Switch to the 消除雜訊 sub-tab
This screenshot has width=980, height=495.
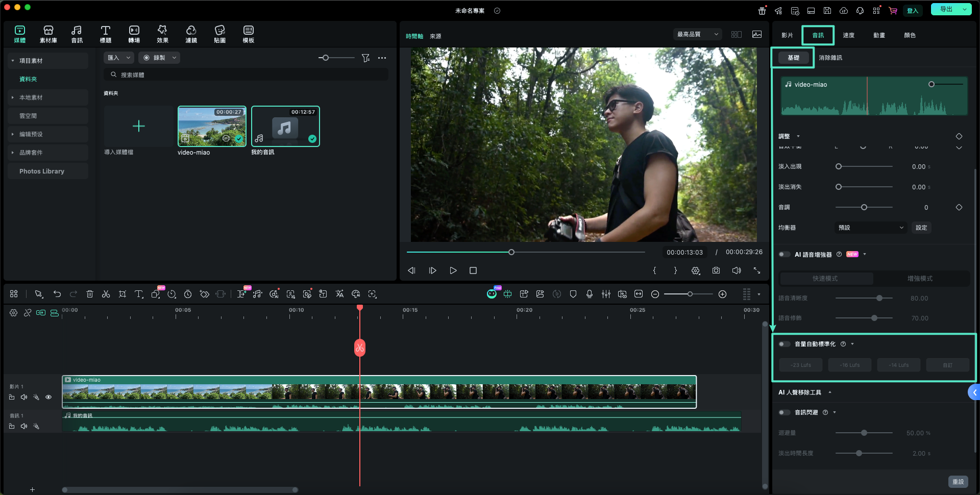coord(830,58)
